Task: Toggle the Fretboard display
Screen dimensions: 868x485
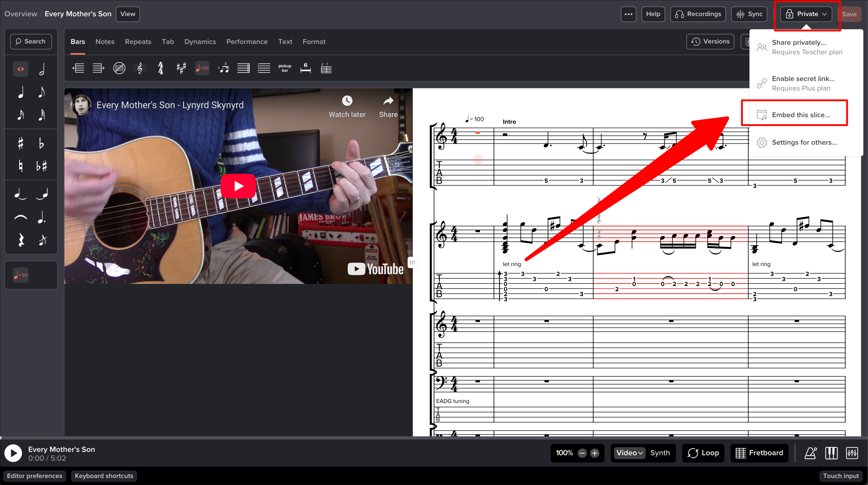Action: pyautogui.click(x=760, y=453)
